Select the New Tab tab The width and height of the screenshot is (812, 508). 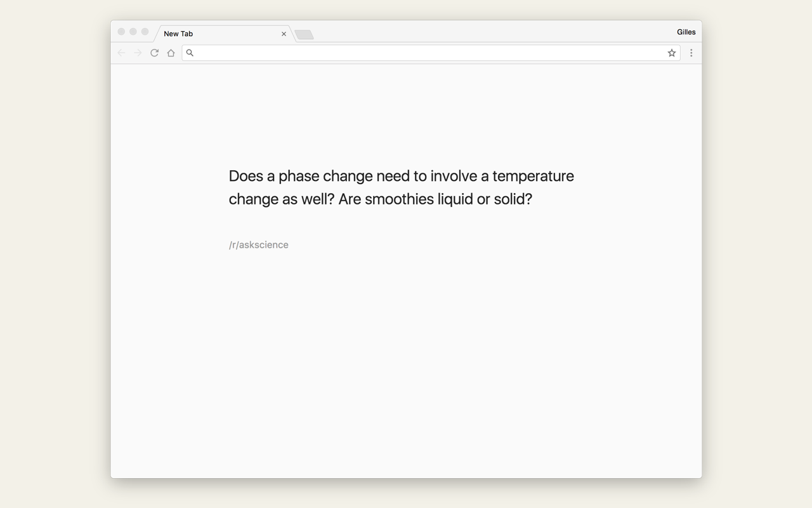(x=223, y=34)
